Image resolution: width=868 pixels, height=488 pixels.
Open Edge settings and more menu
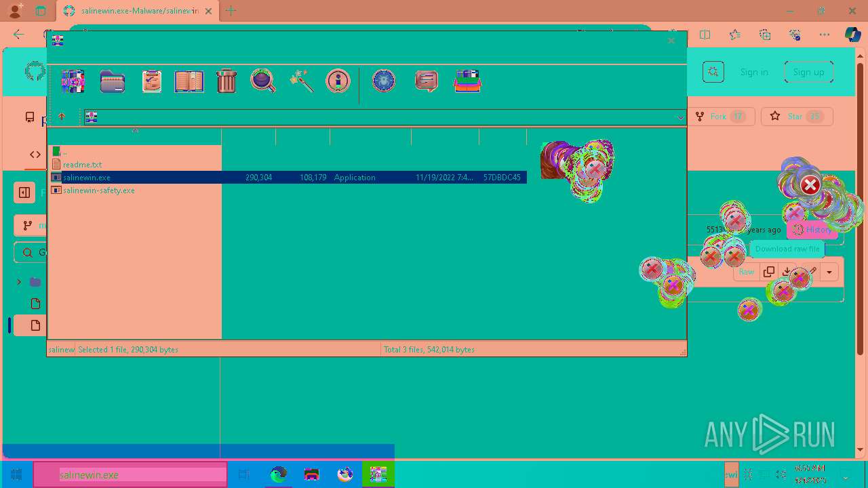click(x=825, y=35)
